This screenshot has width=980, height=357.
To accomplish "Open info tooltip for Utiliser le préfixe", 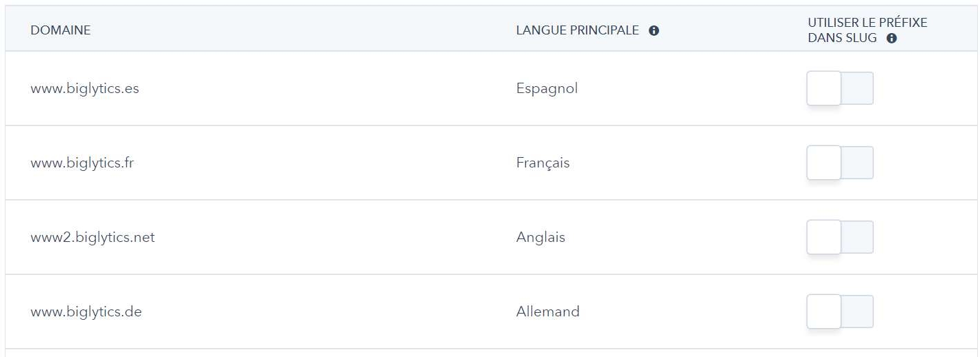I will click(891, 39).
